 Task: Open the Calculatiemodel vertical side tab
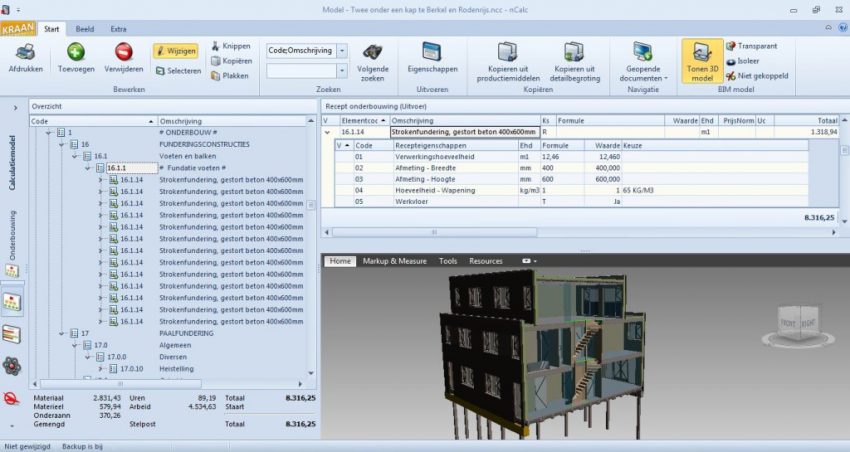12,163
